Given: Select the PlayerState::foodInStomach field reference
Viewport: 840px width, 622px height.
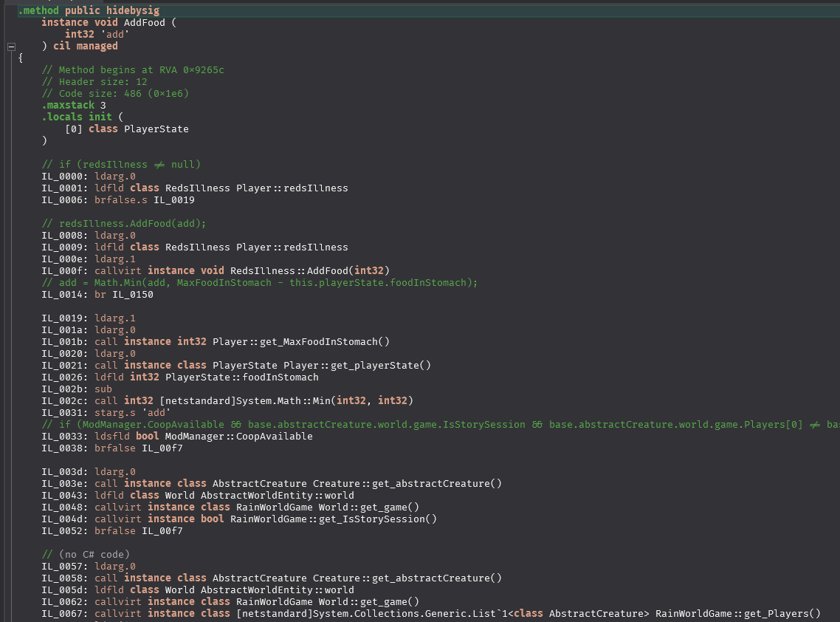Looking at the screenshot, I should pyautogui.click(x=241, y=377).
